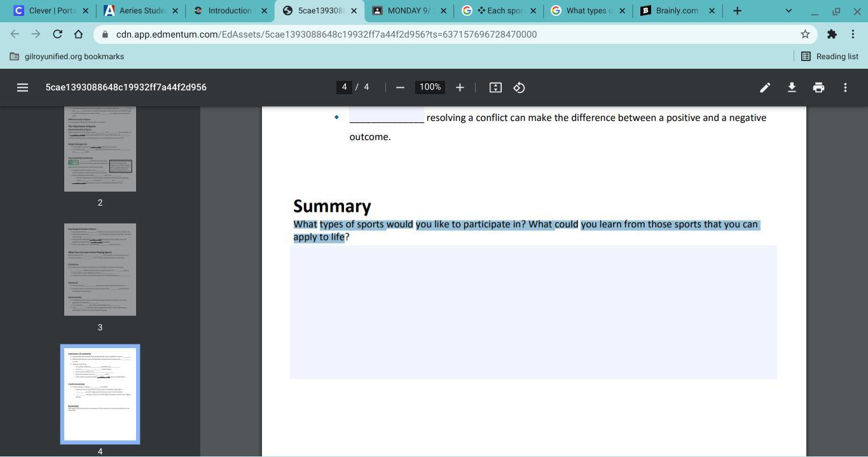Click the zoom out minus button
This screenshot has width=868, height=457.
click(400, 87)
